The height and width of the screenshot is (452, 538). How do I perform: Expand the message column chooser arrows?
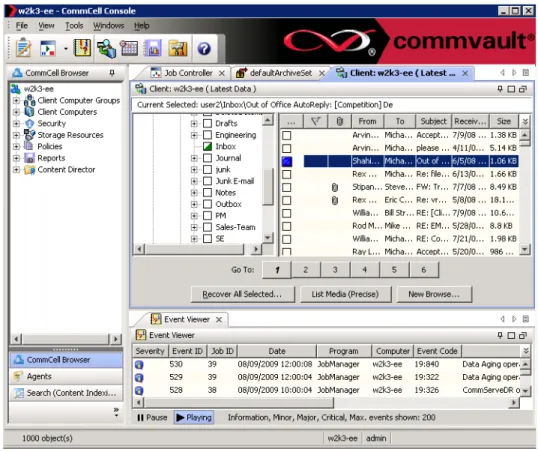pos(525,121)
